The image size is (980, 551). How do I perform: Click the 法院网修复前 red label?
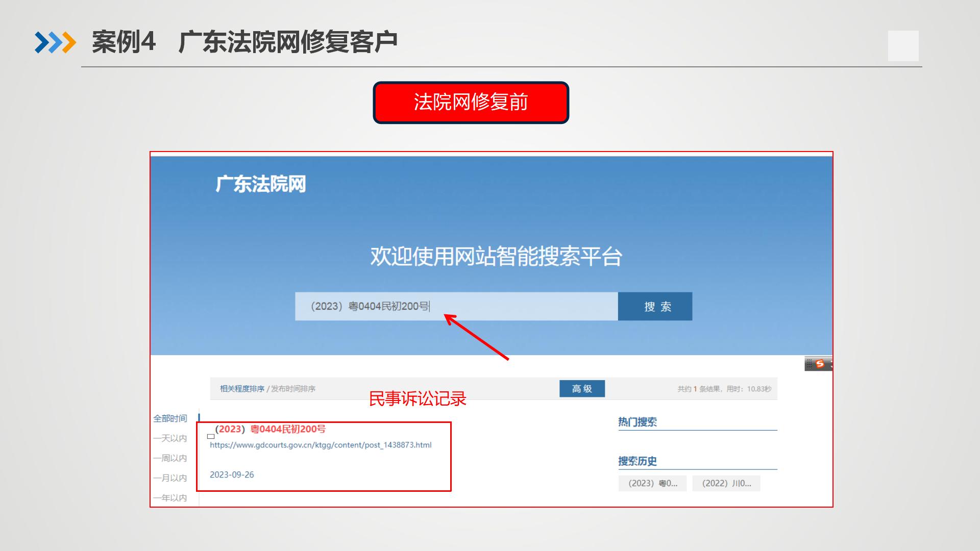point(471,102)
